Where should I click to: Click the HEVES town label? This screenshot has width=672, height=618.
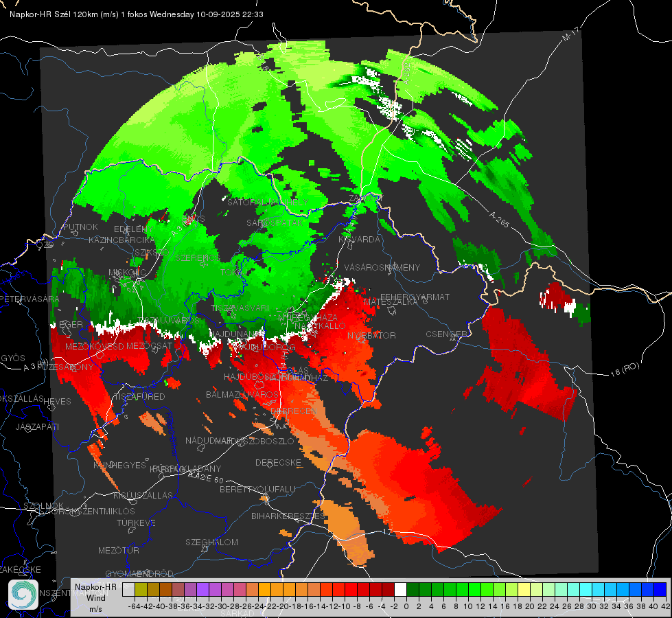coord(58,402)
